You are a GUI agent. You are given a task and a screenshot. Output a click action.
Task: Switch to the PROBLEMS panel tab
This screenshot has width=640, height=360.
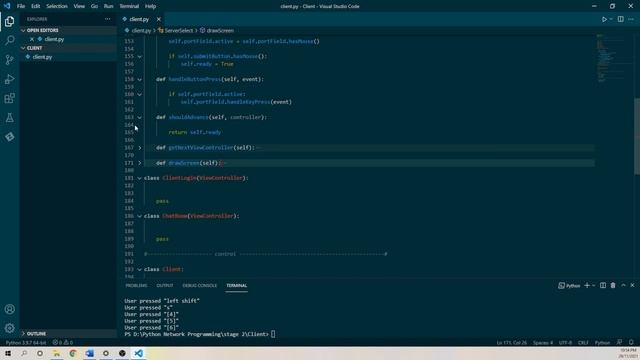coord(136,285)
